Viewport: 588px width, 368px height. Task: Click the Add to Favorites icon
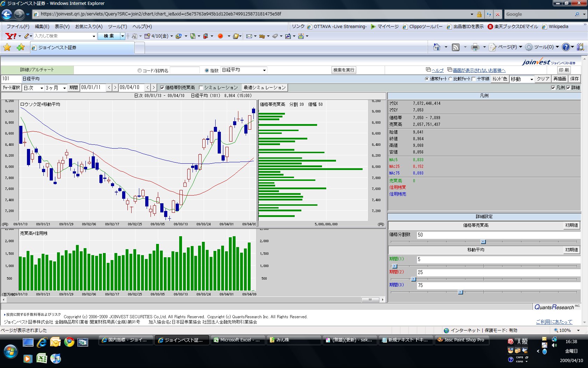pyautogui.click(x=21, y=47)
